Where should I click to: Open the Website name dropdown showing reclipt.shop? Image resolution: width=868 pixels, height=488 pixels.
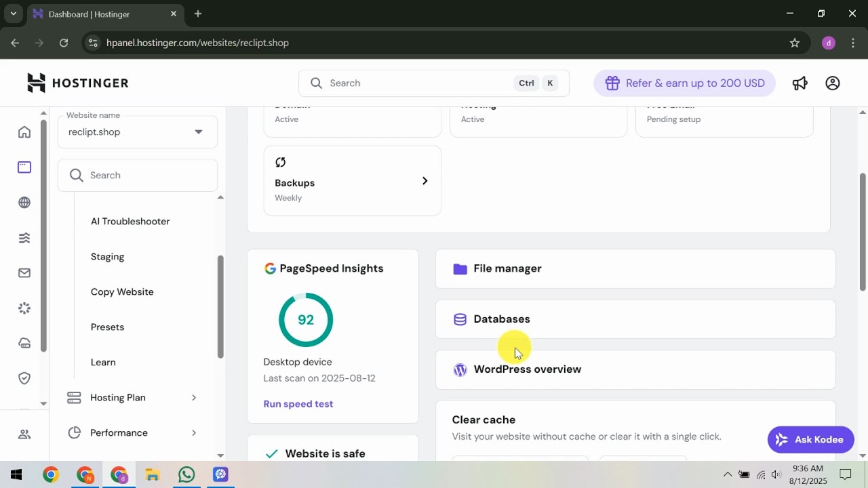coord(138,131)
